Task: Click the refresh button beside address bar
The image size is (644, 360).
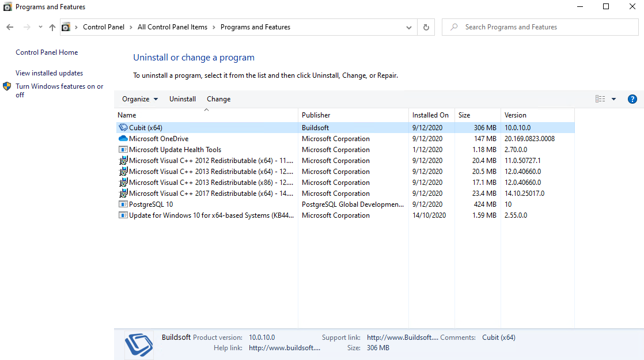Action: click(426, 27)
